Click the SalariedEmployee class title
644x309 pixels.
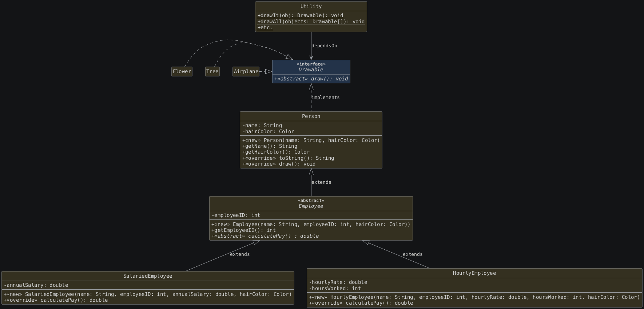pyautogui.click(x=148, y=276)
